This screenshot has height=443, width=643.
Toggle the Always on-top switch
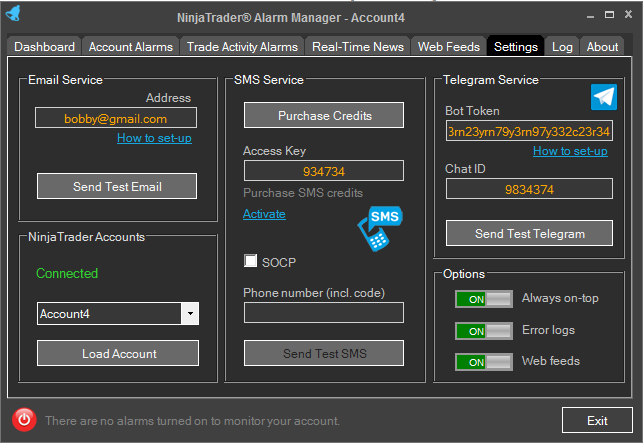point(483,299)
